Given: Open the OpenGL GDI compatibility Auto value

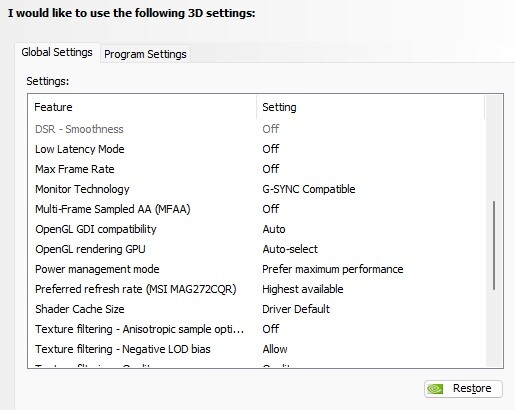Looking at the screenshot, I should click(x=274, y=229).
